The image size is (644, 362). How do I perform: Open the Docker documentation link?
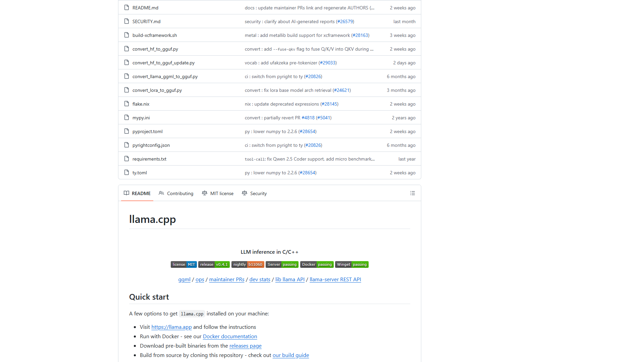(x=230, y=337)
